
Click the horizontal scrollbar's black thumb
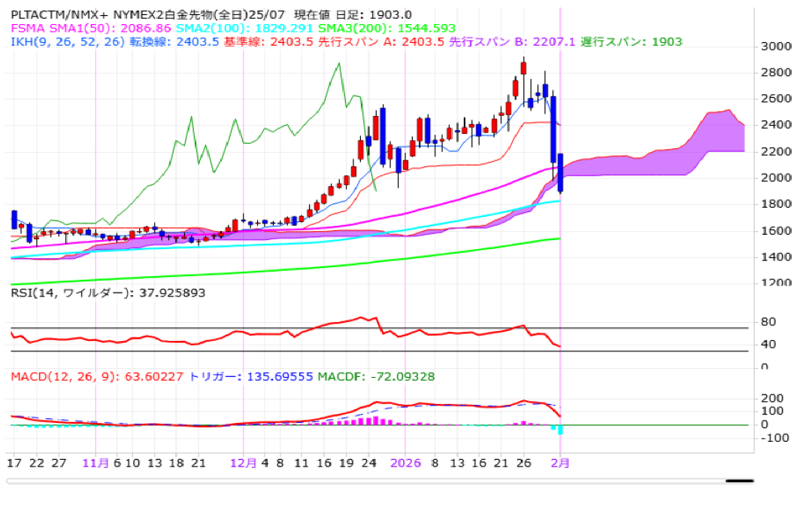pyautogui.click(x=738, y=481)
